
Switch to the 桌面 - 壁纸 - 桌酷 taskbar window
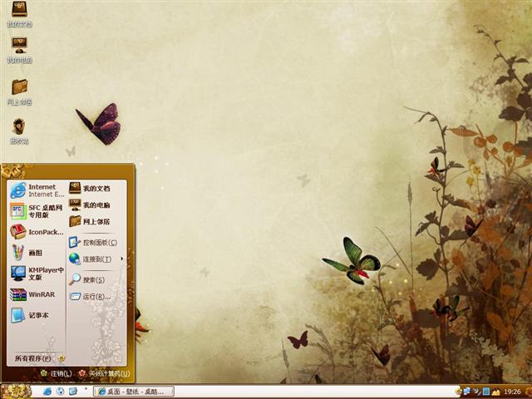pyautogui.click(x=134, y=392)
